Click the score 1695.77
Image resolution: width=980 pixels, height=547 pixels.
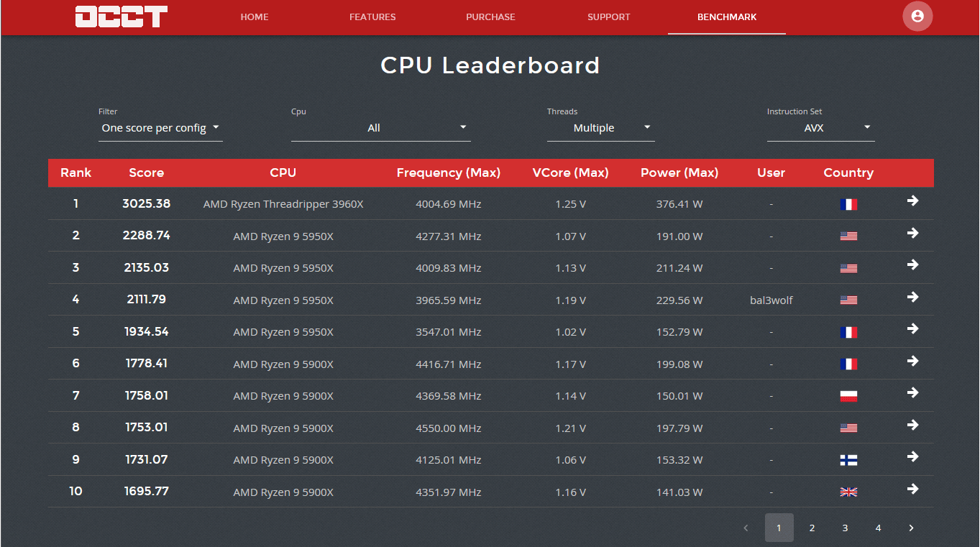click(147, 492)
